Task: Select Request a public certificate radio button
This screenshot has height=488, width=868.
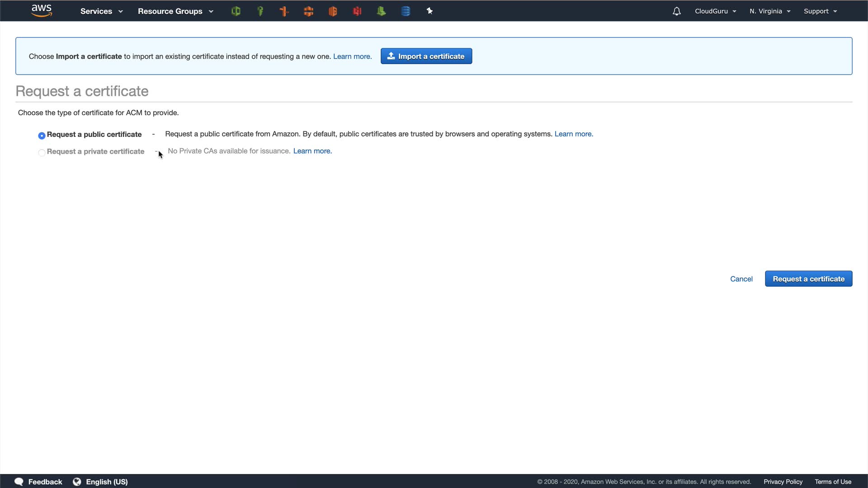Action: (42, 136)
